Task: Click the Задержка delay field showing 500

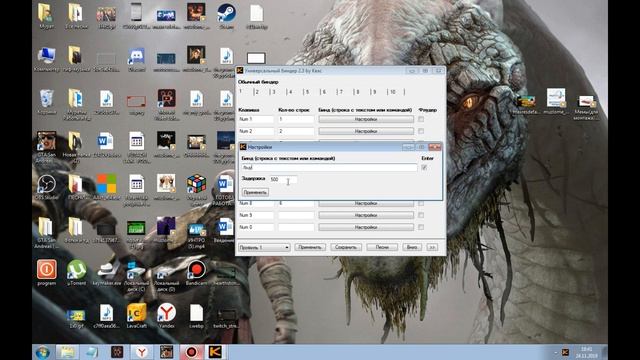Action: point(283,179)
